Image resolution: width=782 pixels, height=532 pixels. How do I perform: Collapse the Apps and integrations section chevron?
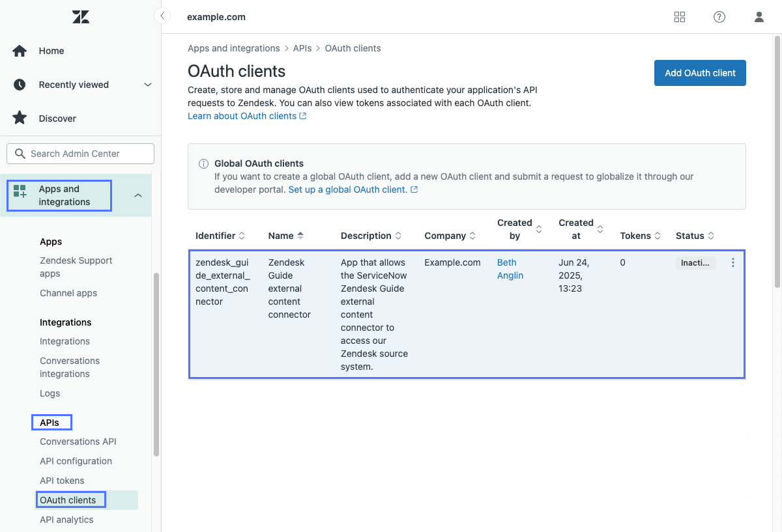tap(138, 195)
